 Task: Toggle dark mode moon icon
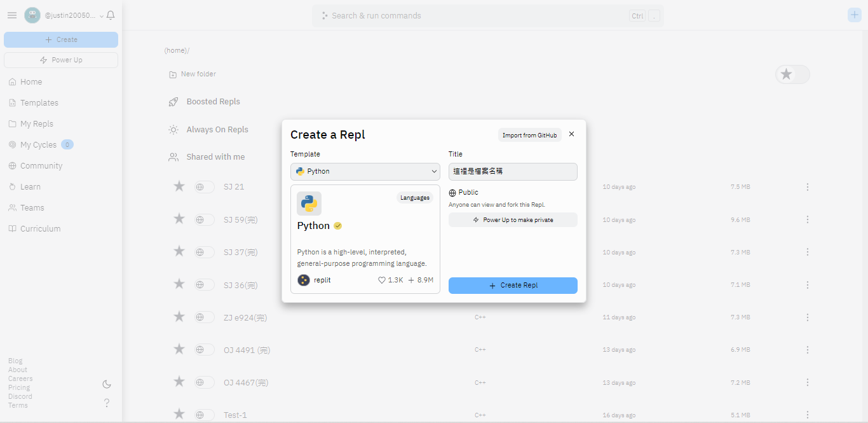[x=107, y=384]
